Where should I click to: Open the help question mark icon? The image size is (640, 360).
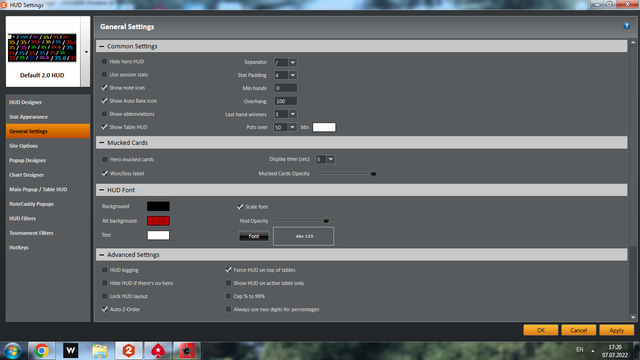click(627, 26)
